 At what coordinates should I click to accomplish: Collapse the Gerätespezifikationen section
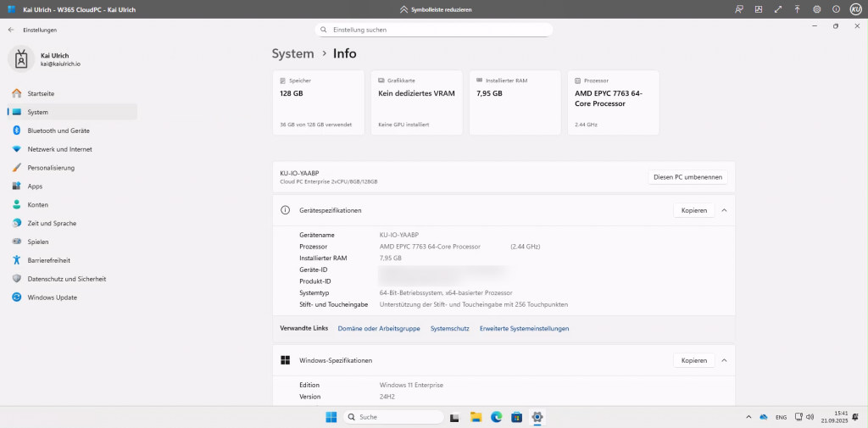tap(724, 210)
